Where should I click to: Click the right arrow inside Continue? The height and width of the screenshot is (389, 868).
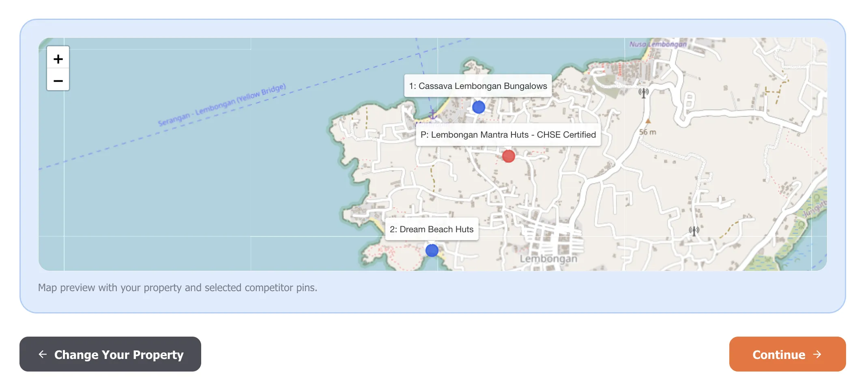pos(816,354)
